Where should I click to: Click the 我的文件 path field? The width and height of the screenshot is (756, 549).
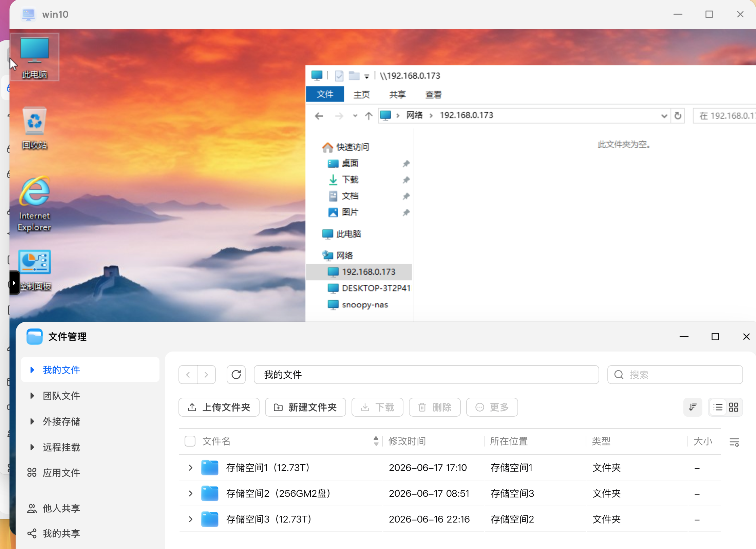click(427, 375)
